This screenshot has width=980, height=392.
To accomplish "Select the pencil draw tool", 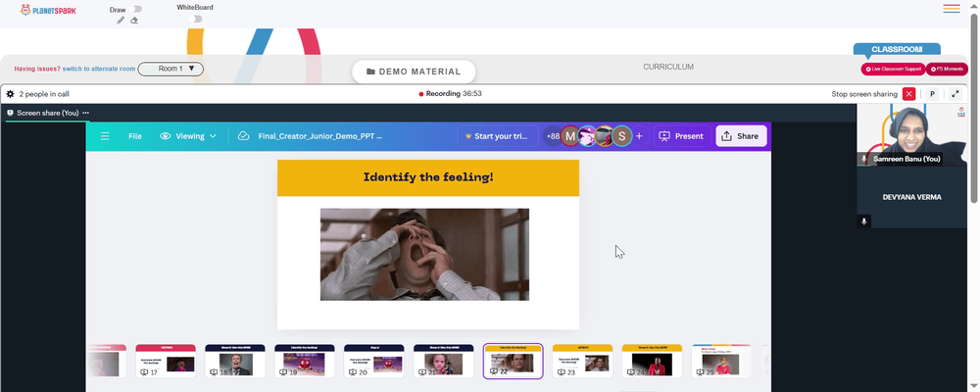I will click(121, 20).
